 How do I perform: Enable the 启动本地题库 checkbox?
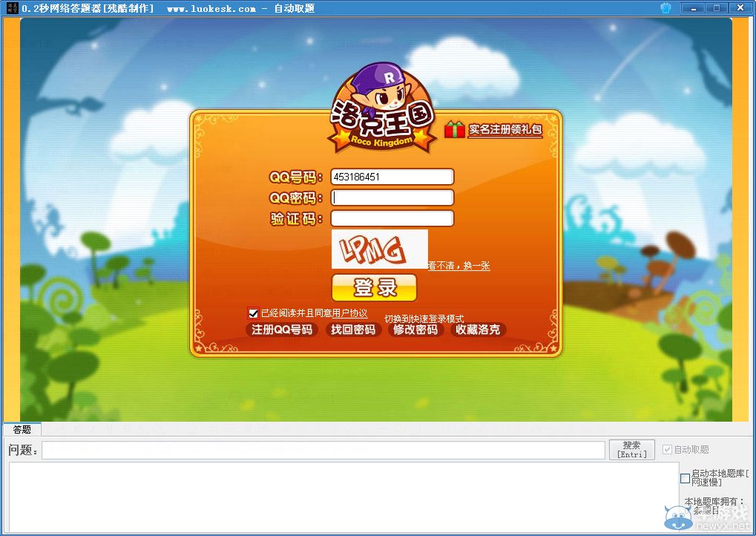coord(685,478)
